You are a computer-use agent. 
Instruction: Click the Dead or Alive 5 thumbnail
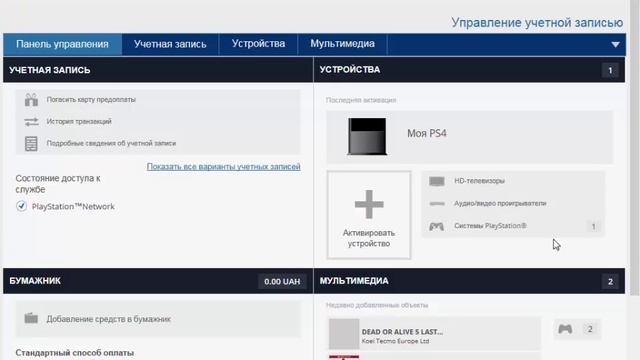344,334
